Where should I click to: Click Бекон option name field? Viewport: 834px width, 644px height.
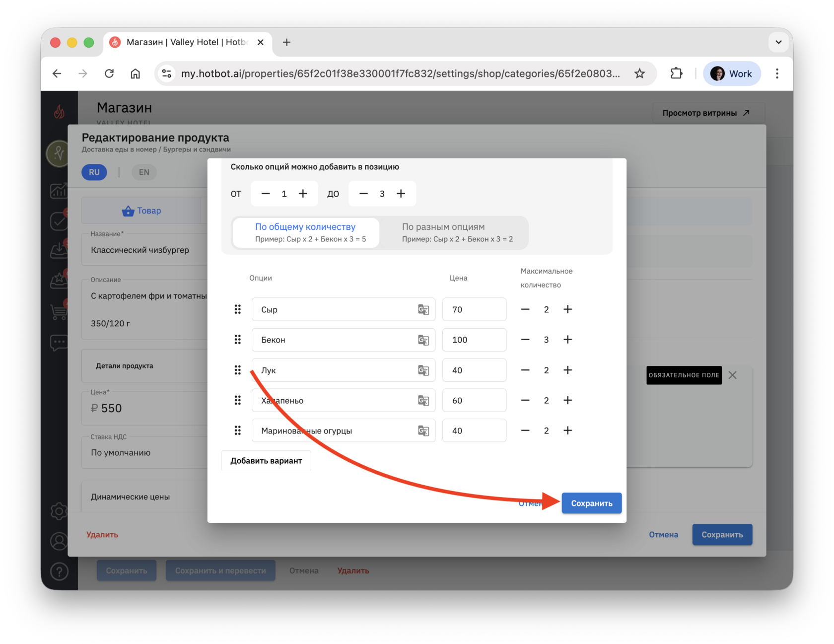344,340
